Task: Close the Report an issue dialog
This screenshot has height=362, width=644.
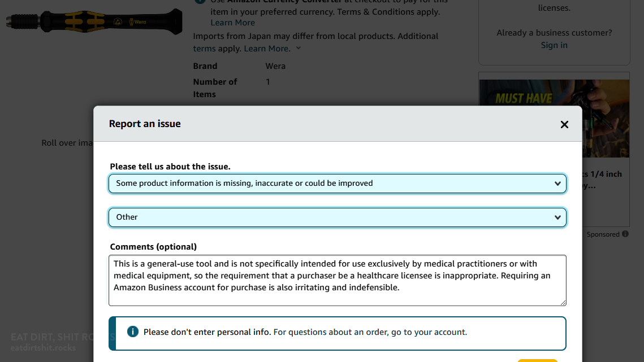Action: [564, 124]
